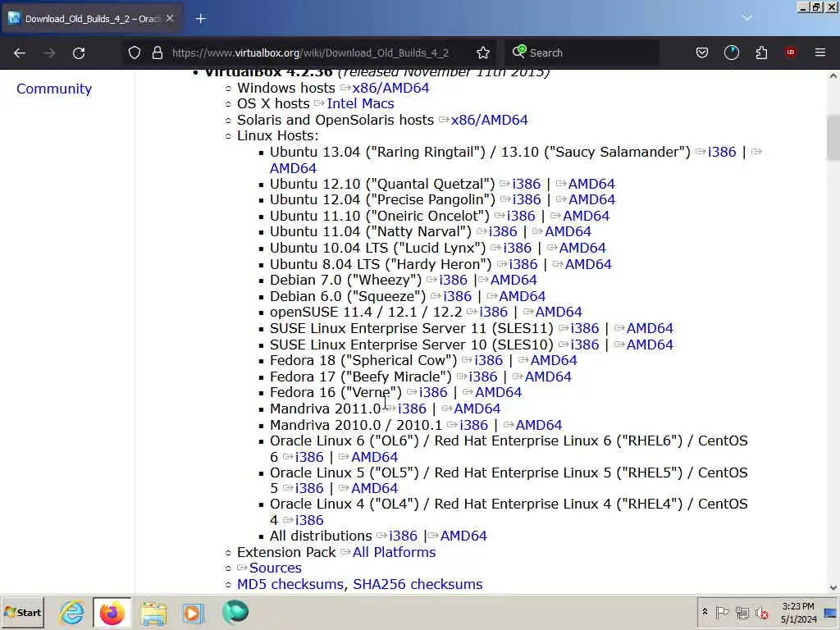Open a new browser tab
This screenshot has height=630, width=840.
200,19
